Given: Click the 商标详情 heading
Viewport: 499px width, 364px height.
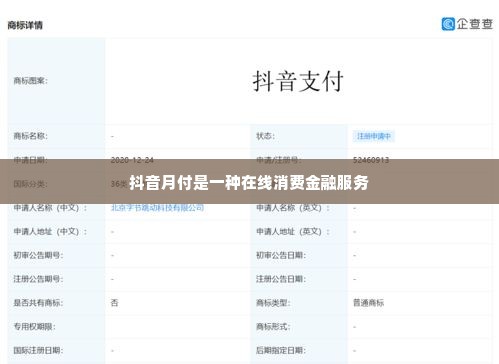Looking at the screenshot, I should [25, 25].
